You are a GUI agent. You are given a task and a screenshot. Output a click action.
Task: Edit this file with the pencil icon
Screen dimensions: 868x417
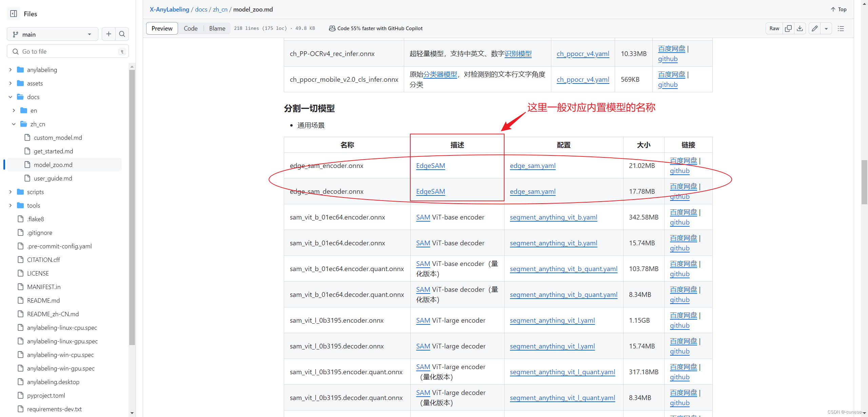click(815, 29)
